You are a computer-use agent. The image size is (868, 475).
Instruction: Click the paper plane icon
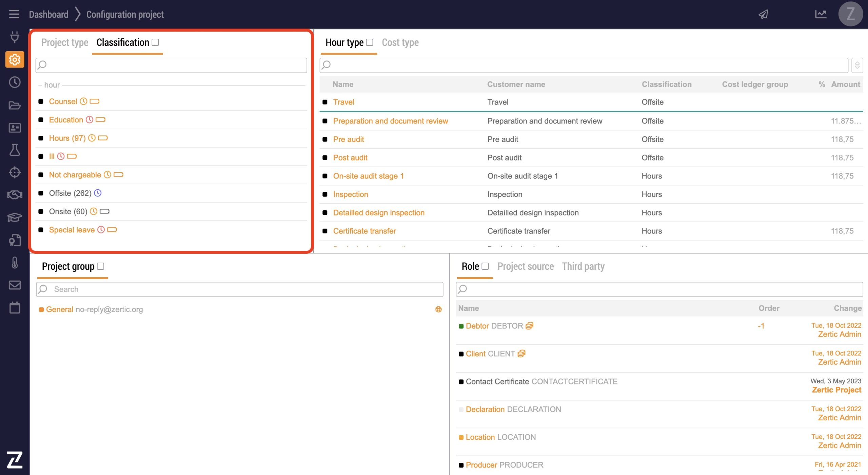click(x=763, y=14)
